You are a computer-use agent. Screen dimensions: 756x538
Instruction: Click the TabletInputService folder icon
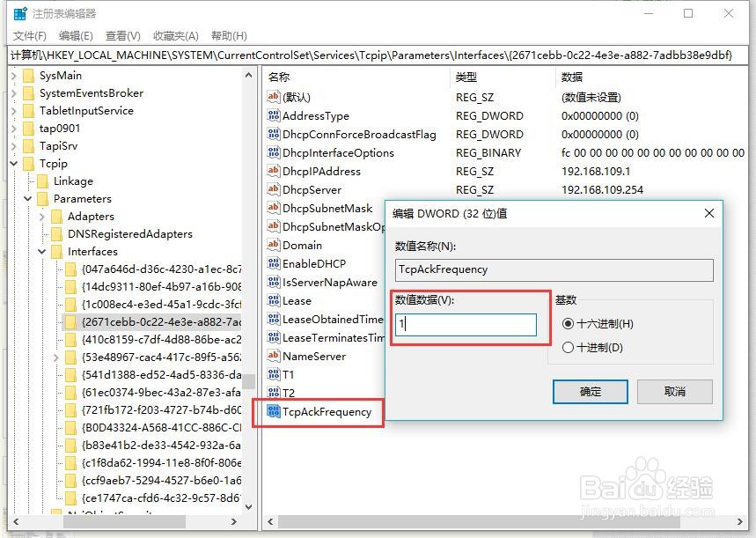tap(28, 111)
